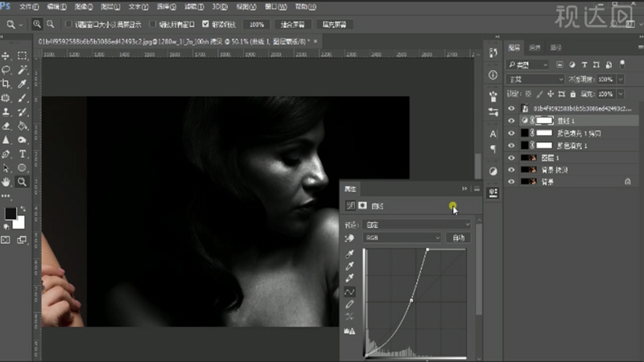Swap foreground and background colors

pyautogui.click(x=23, y=208)
